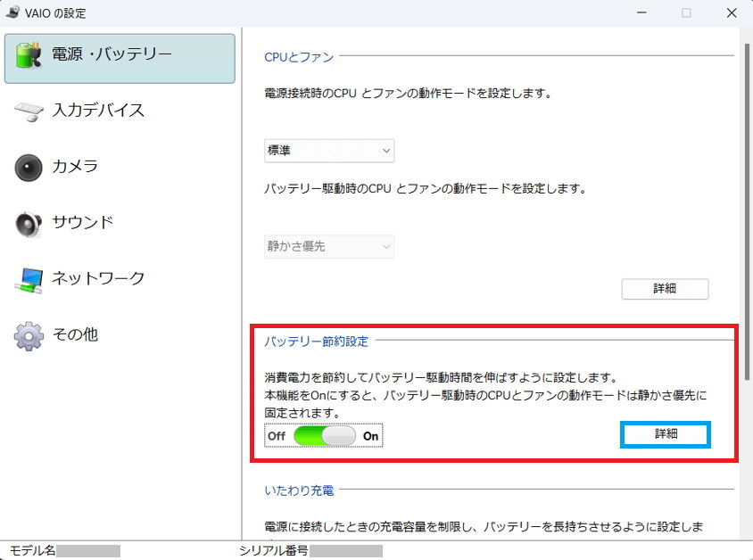Click the バッテリー駆動時のCPU description text
This screenshot has width=753, height=560.
tap(426, 188)
